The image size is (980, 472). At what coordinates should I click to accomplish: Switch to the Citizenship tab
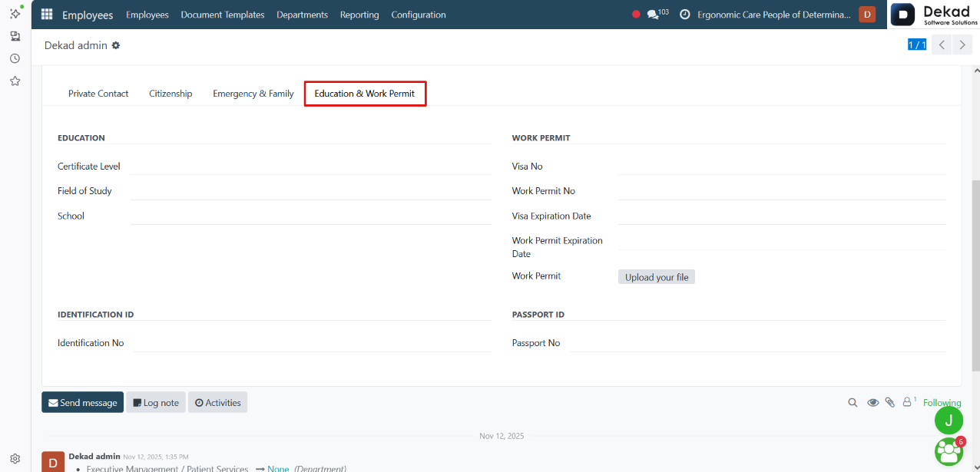tap(171, 94)
